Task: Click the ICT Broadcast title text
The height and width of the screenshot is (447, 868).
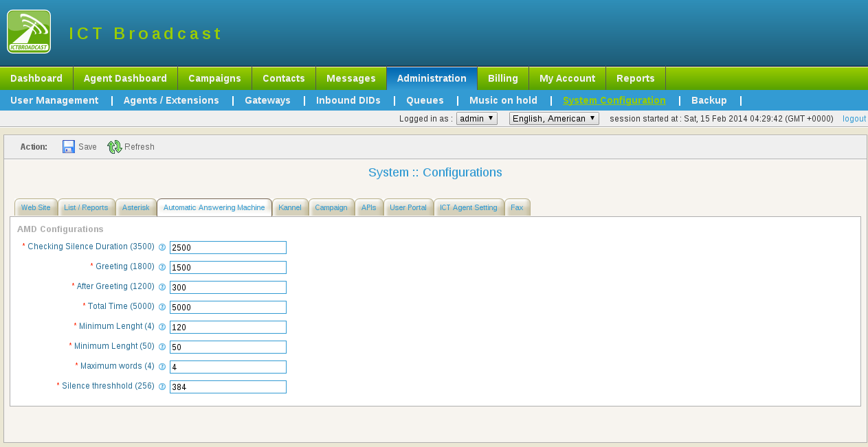Action: pyautogui.click(x=146, y=34)
